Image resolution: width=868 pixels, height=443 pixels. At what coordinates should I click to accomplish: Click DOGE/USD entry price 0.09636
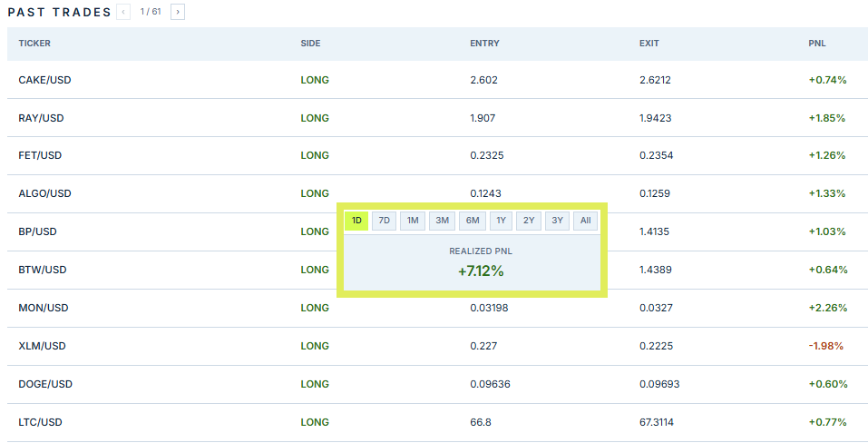[x=491, y=384]
